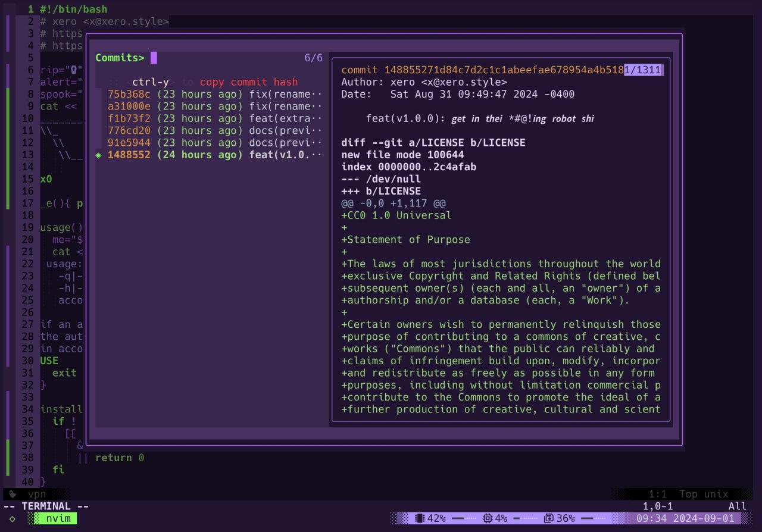Screen dimensions: 762x532
Task: Click the disk icon showing 36%
Action: [549, 518]
